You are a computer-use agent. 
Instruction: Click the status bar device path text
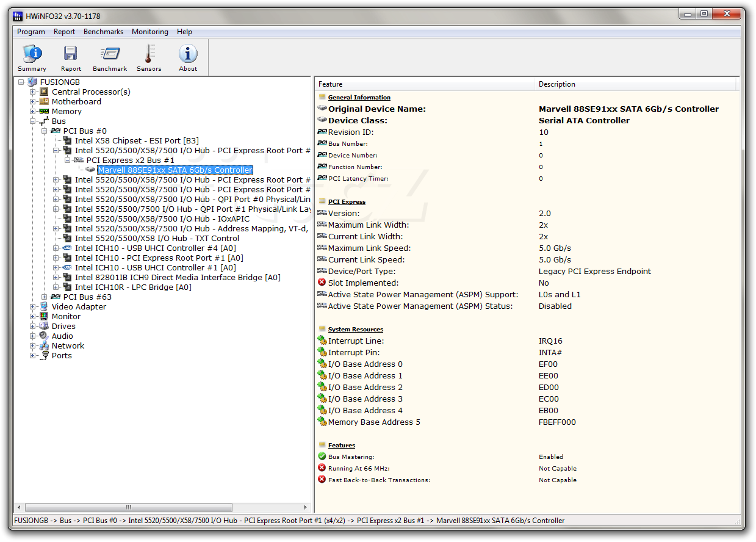(289, 521)
